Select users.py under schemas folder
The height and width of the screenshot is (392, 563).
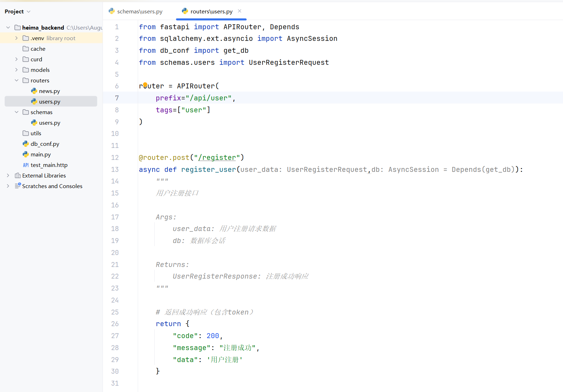(x=49, y=123)
